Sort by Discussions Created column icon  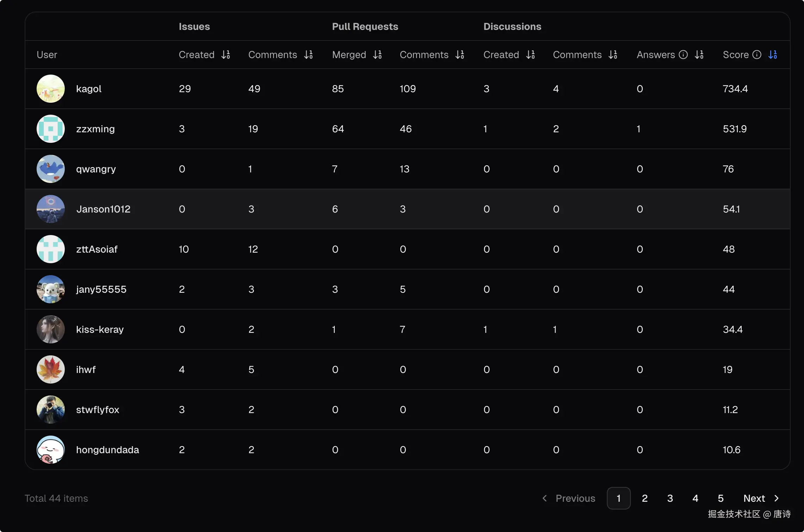[x=530, y=55]
